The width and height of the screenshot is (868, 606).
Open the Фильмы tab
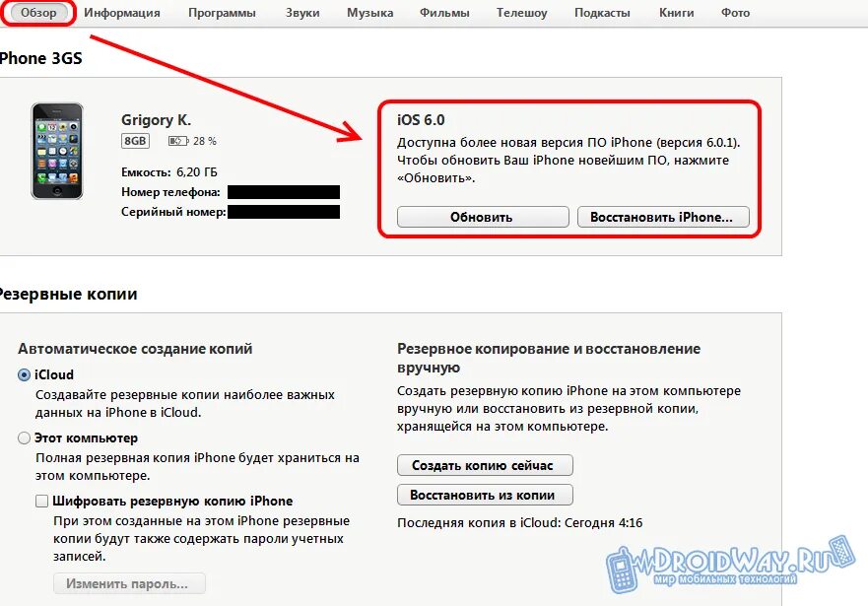click(x=444, y=13)
